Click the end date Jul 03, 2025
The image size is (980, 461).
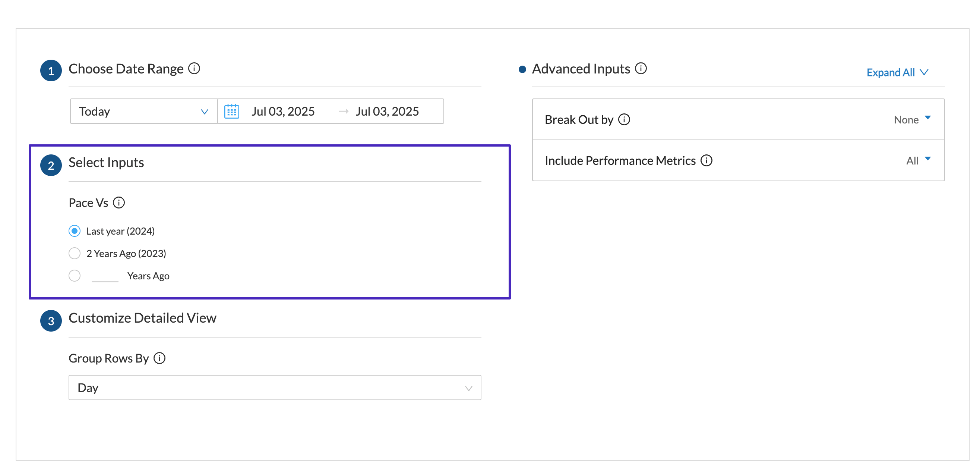387,111
